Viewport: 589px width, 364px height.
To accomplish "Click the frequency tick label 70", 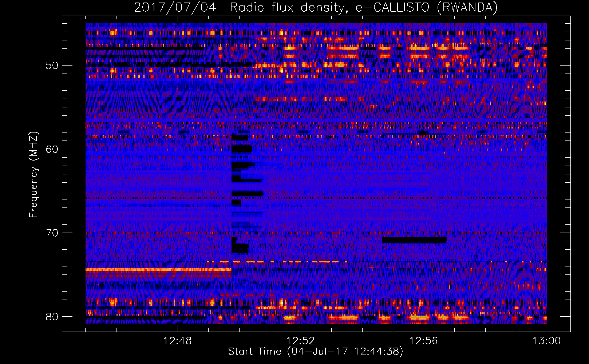I will [x=52, y=233].
